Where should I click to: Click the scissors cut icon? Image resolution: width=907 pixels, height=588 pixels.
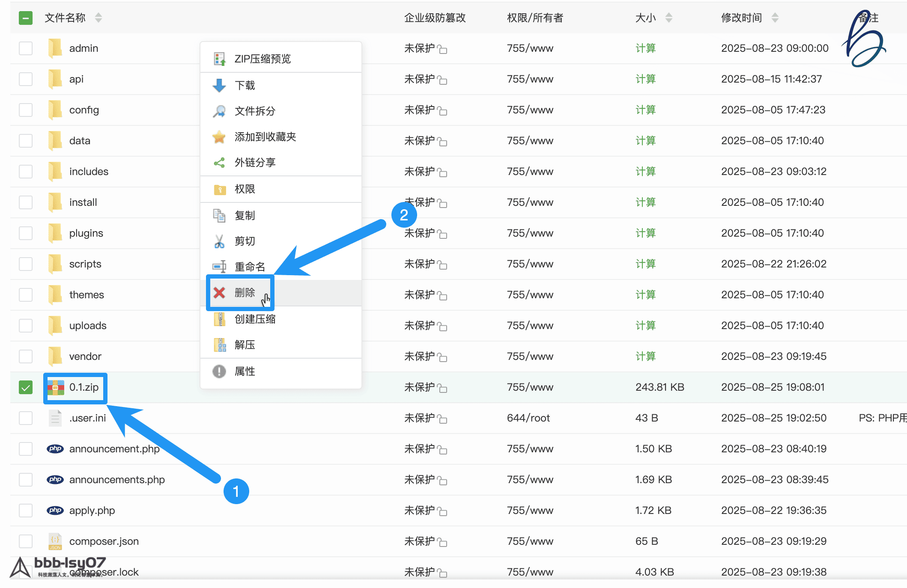pos(219,241)
